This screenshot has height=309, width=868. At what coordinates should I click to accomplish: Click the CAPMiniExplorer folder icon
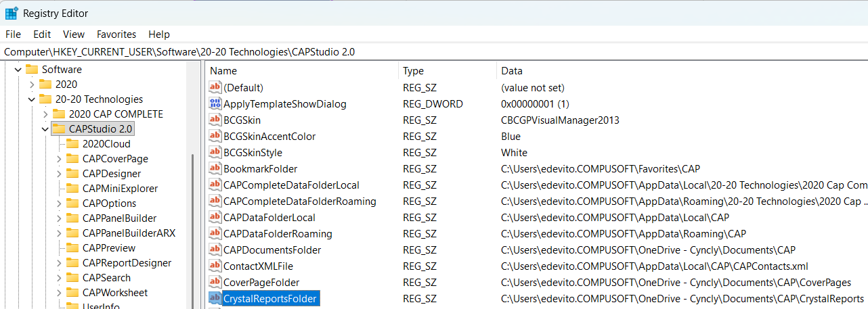click(72, 188)
